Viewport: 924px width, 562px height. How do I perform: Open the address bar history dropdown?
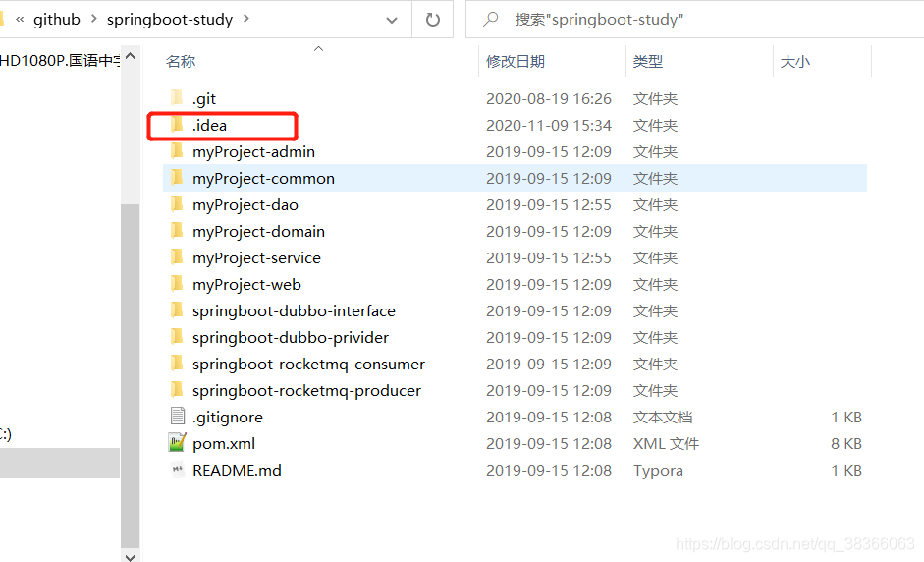tap(391, 20)
